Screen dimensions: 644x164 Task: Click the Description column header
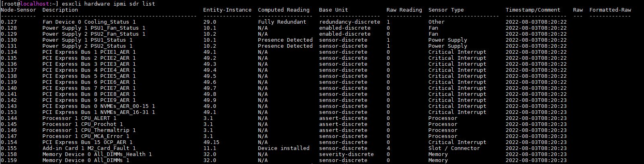[x=60, y=10]
